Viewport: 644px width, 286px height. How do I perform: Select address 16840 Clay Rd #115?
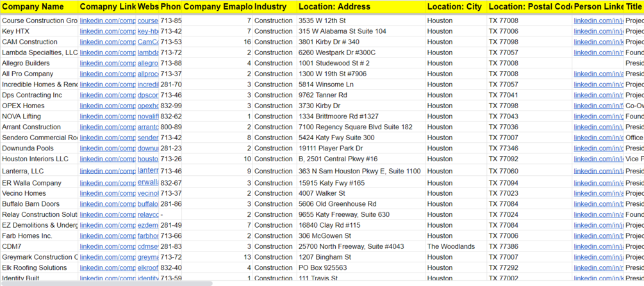click(x=361, y=225)
